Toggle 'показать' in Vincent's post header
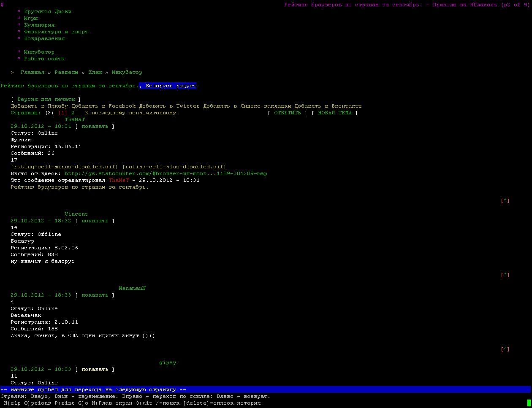Image resolution: width=532 pixels, height=408 pixels. [x=95, y=221]
